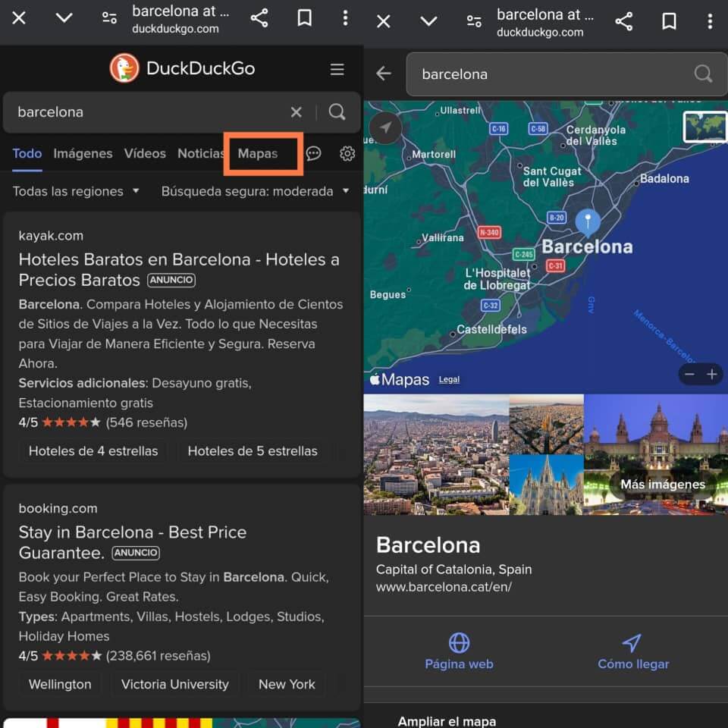Expand the Todas las regiones dropdown
This screenshot has width=728, height=728.
[76, 191]
